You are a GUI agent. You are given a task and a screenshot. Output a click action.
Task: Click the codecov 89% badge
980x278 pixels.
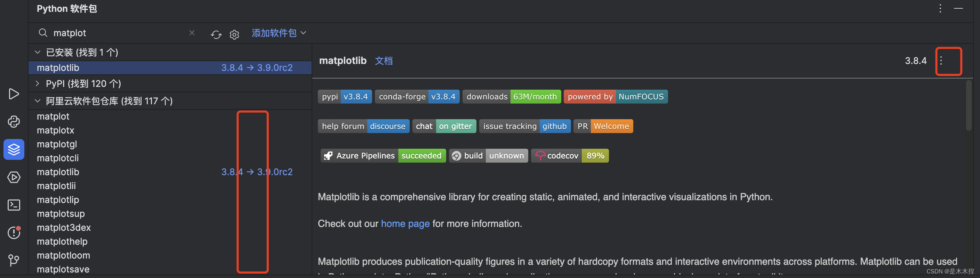click(x=570, y=156)
